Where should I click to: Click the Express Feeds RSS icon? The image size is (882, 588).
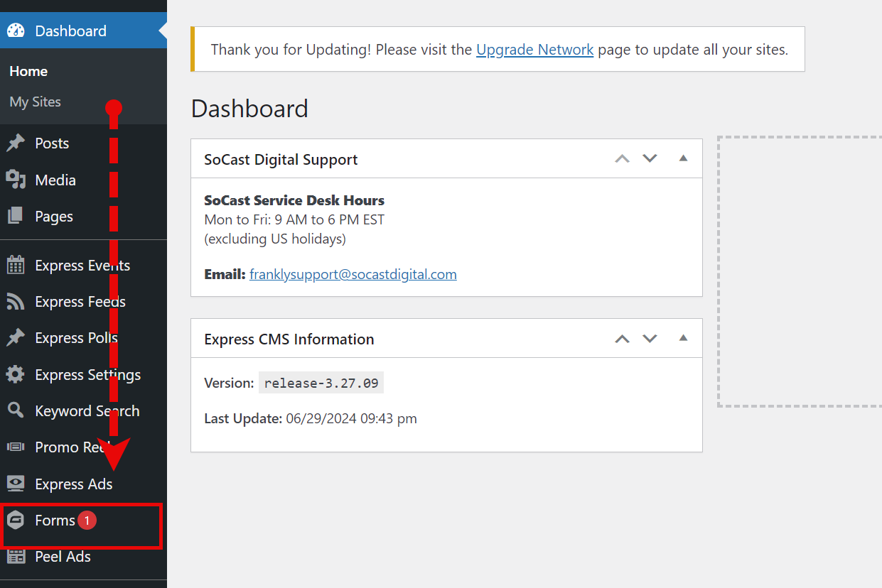click(16, 302)
